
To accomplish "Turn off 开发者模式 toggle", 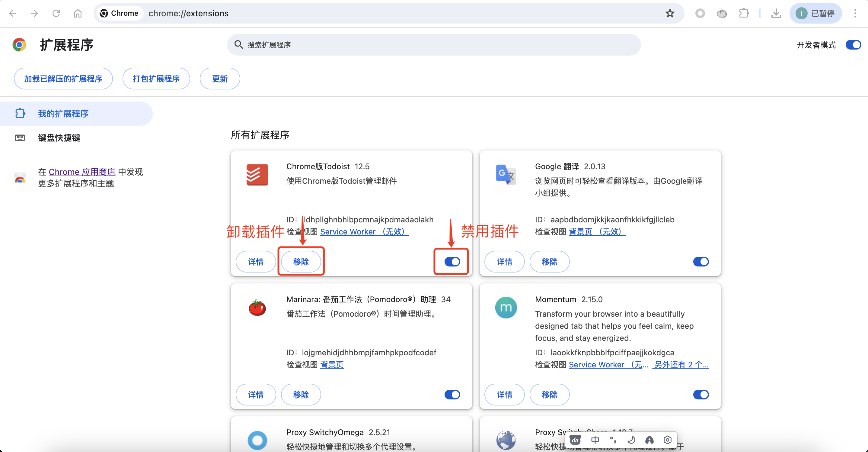I will 853,45.
